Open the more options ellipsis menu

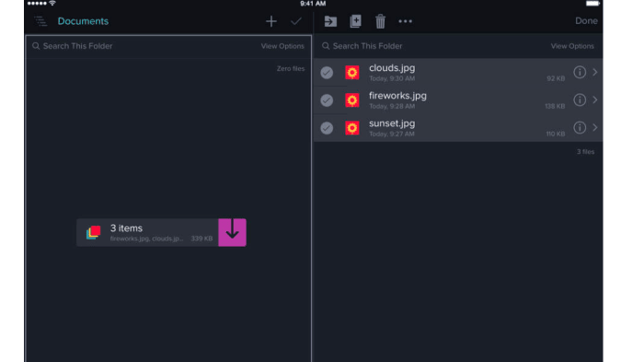405,21
